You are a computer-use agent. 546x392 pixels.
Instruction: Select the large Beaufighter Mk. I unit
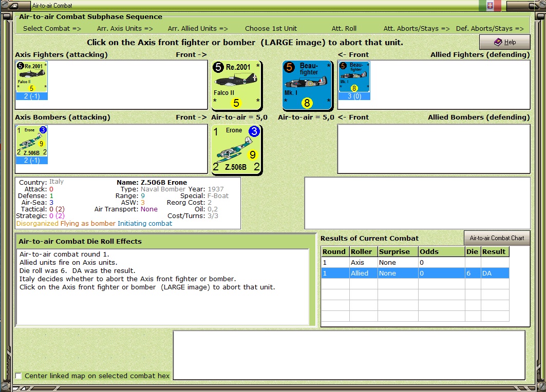308,85
